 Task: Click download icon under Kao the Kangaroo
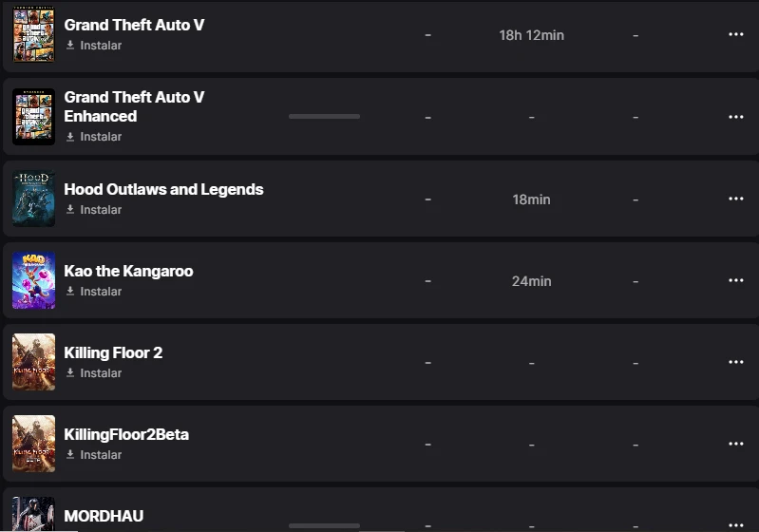pyautogui.click(x=70, y=292)
